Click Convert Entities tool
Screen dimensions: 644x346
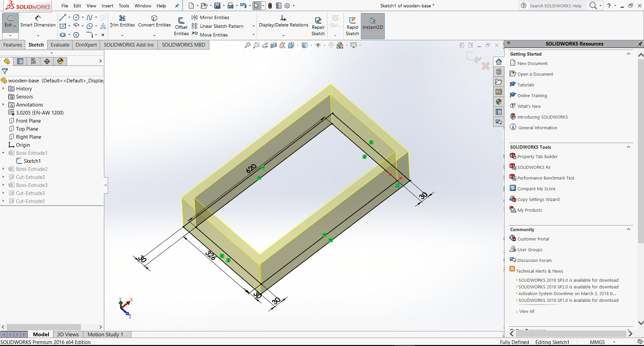pyautogui.click(x=155, y=21)
